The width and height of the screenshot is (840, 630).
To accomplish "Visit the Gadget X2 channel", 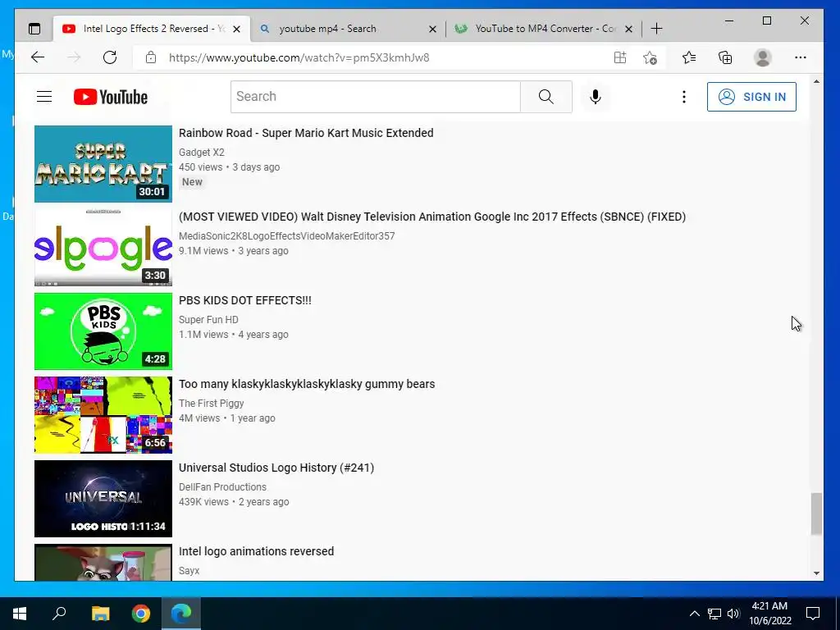I will tap(202, 152).
